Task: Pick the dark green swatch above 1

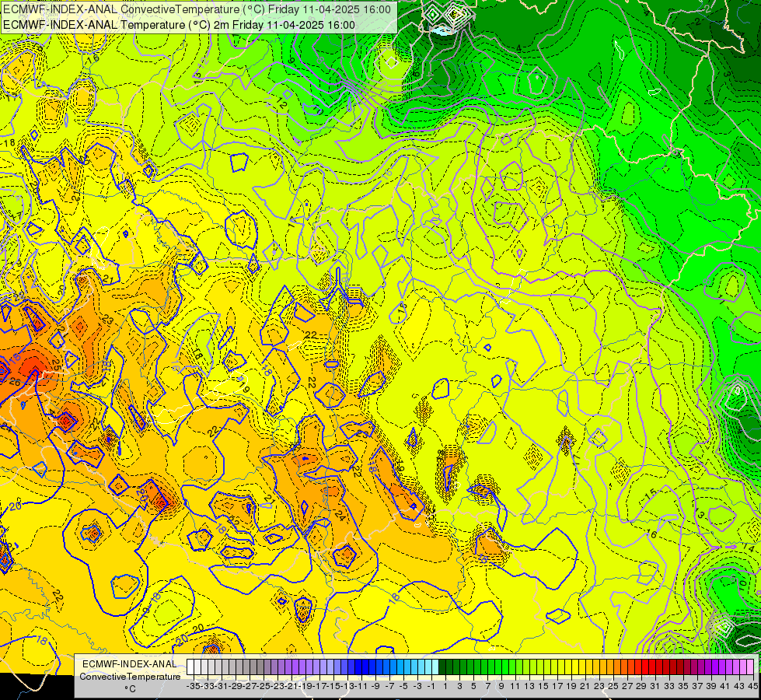Action: 442,667
